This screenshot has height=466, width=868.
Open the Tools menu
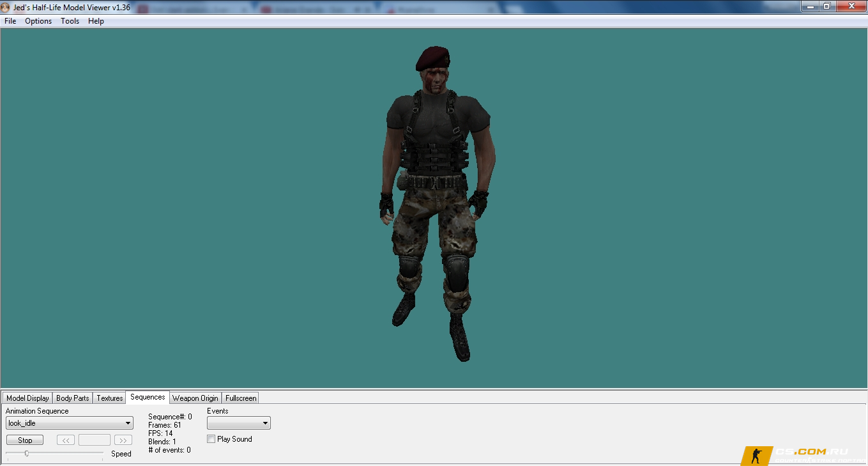pos(70,21)
